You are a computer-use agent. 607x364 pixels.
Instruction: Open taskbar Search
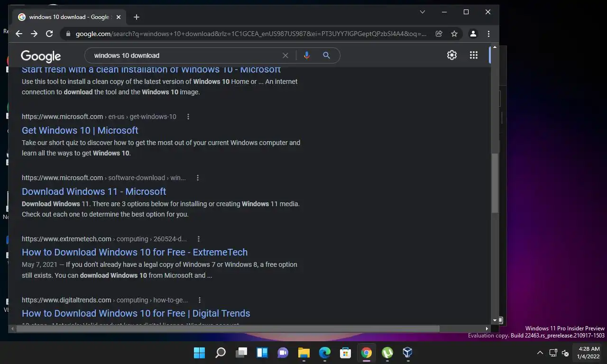pyautogui.click(x=221, y=353)
